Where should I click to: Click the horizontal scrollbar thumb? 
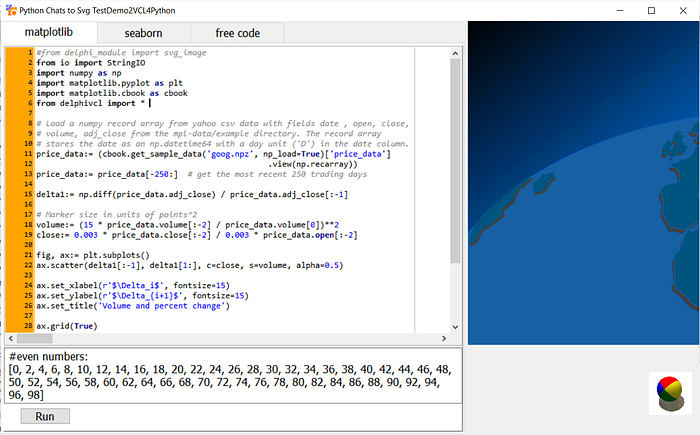(34, 339)
